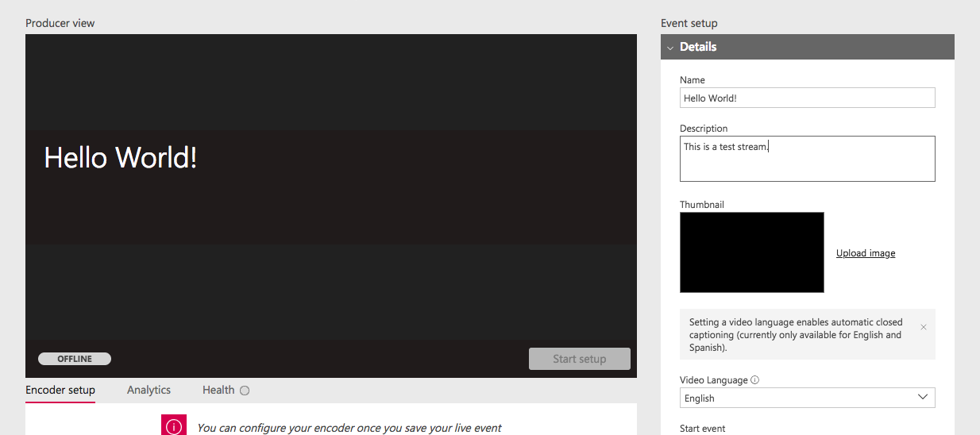The image size is (980, 435).
Task: Dismiss the closed captioning info notice
Action: click(x=924, y=327)
